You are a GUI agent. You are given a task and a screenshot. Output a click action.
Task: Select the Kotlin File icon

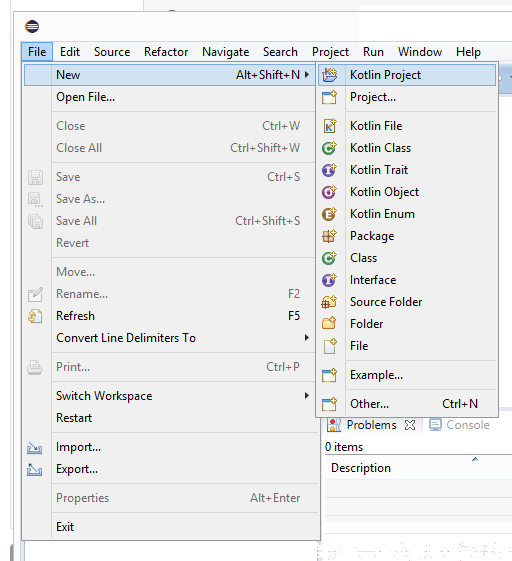pos(330,126)
